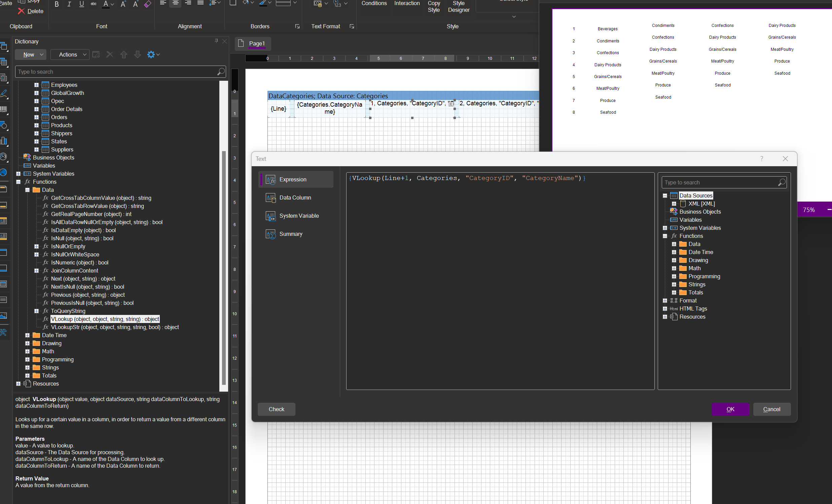Open the font color dropdown arrow

click(113, 4)
